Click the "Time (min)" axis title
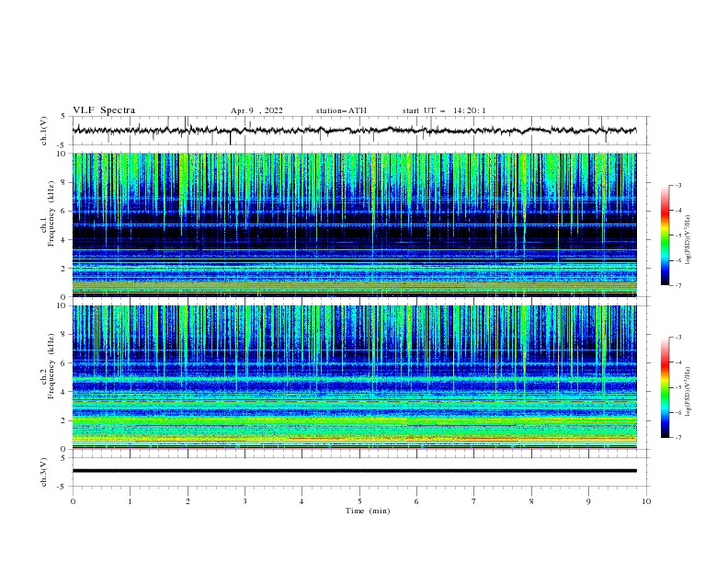 click(368, 511)
